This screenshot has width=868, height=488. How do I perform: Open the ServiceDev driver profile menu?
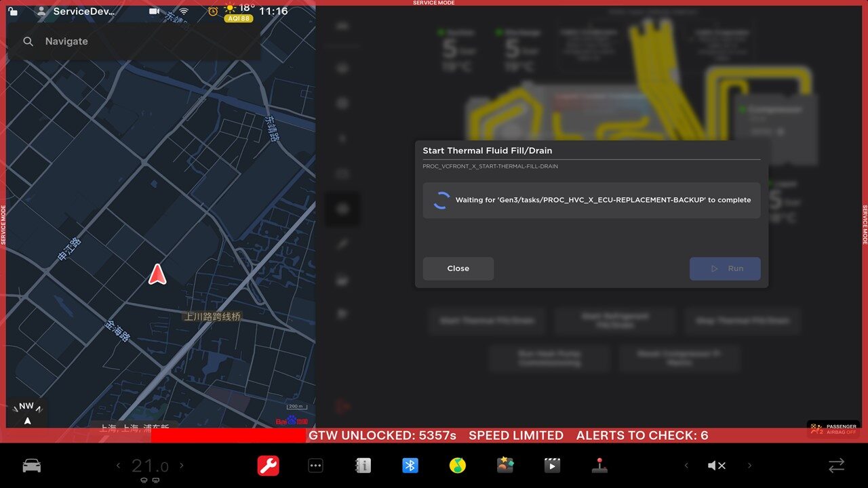pos(78,12)
